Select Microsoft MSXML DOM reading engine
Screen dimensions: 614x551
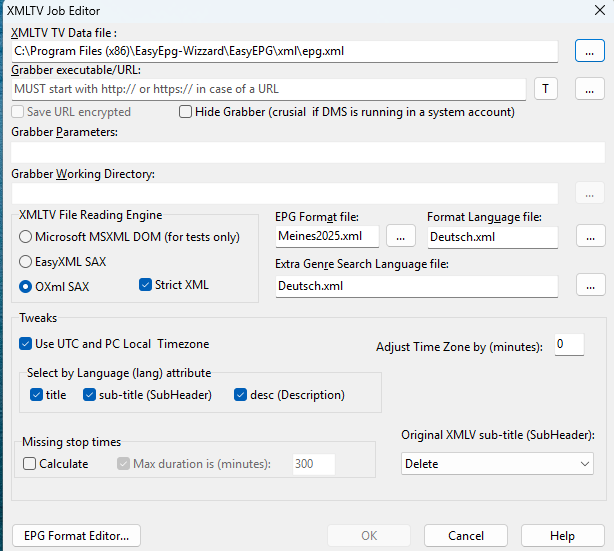tap(25, 237)
